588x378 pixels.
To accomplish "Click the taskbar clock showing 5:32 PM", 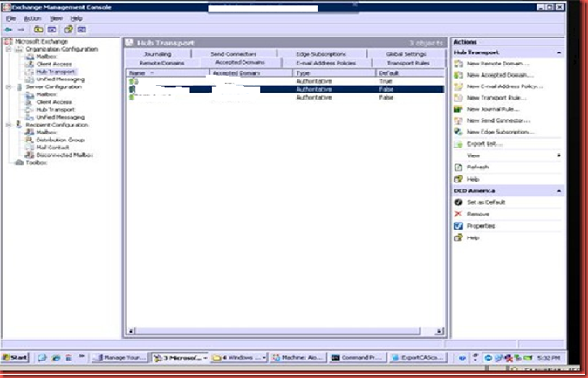I will 548,358.
